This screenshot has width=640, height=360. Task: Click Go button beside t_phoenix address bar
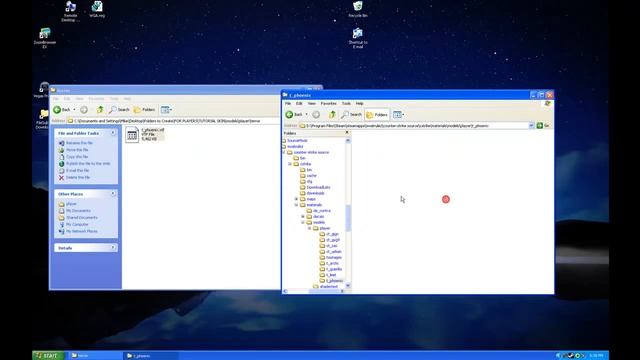click(543, 126)
